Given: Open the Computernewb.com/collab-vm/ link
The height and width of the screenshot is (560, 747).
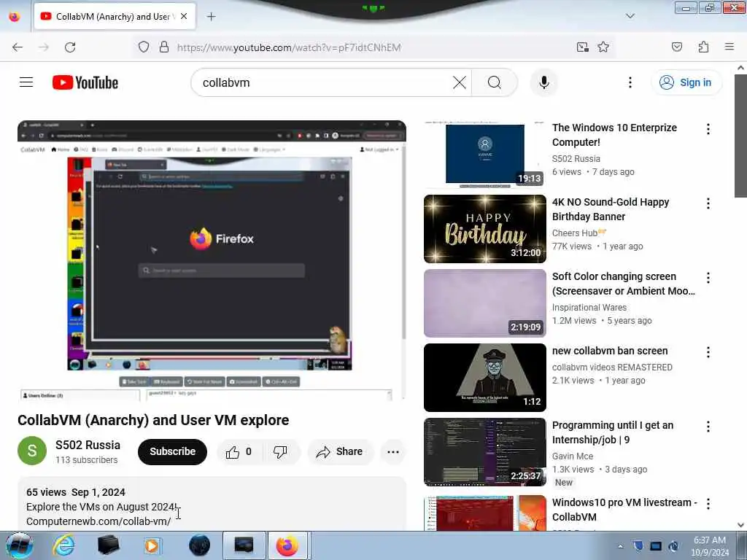Looking at the screenshot, I should [x=98, y=521].
